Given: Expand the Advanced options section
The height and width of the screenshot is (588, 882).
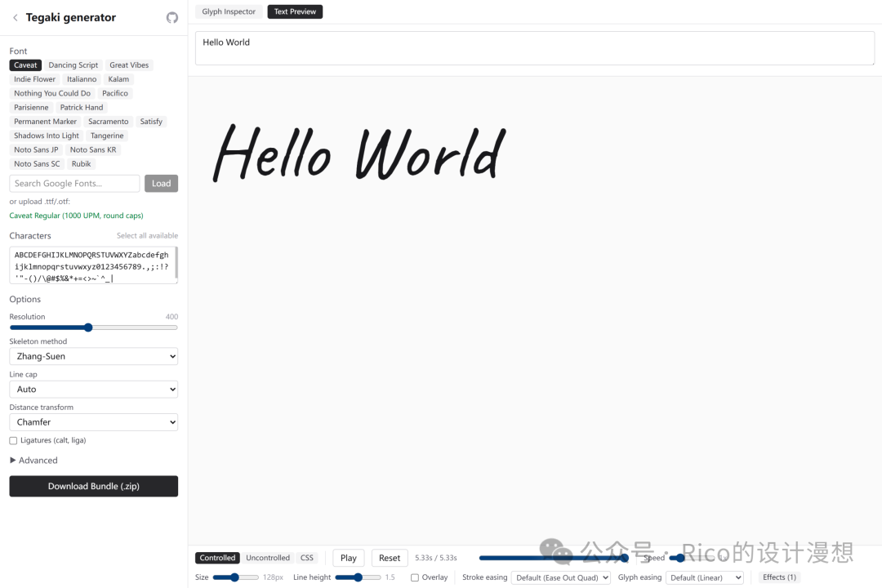Looking at the screenshot, I should [33, 461].
